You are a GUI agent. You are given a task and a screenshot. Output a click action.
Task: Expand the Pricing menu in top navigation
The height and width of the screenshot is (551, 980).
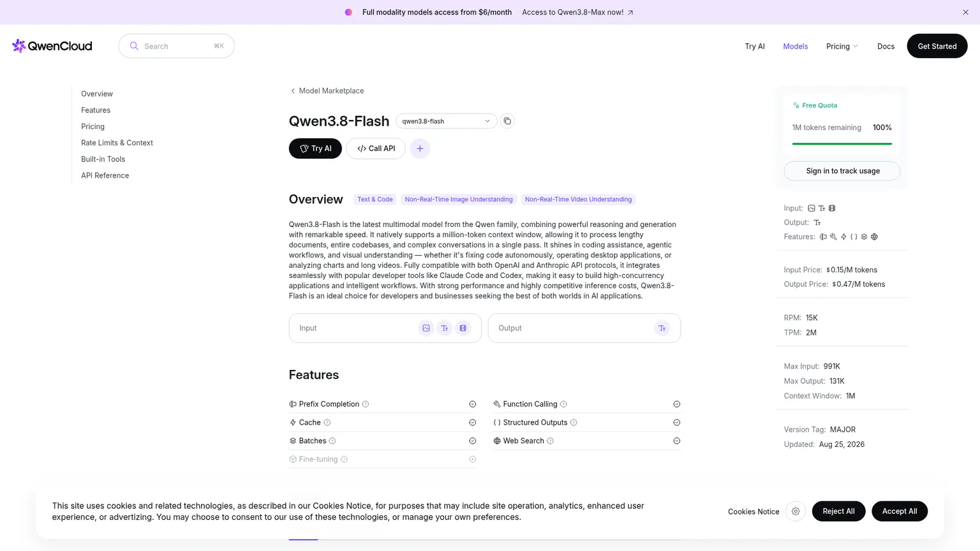tap(842, 47)
